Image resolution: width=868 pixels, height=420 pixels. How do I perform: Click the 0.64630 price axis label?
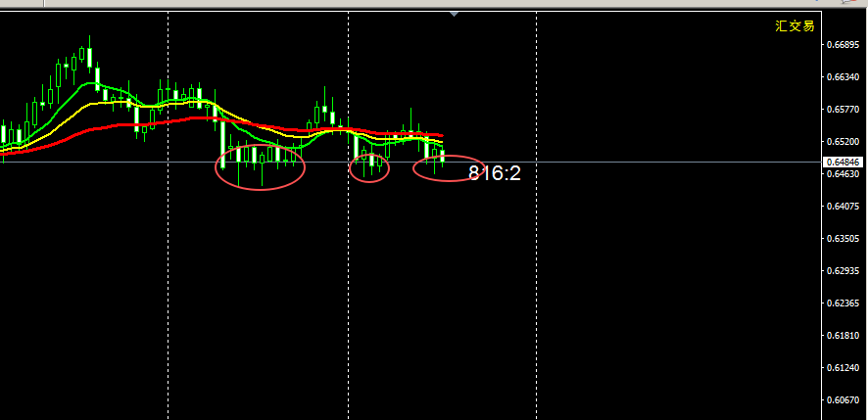pyautogui.click(x=842, y=174)
